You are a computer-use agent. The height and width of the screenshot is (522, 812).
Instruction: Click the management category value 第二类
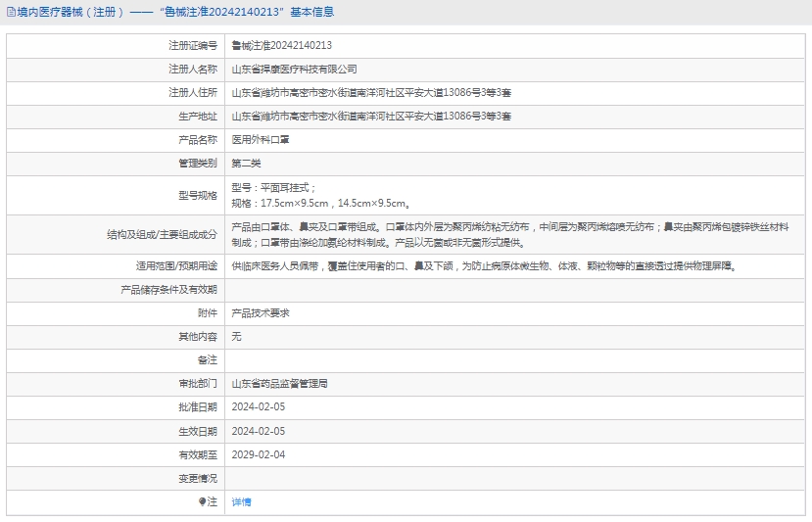coord(246,164)
